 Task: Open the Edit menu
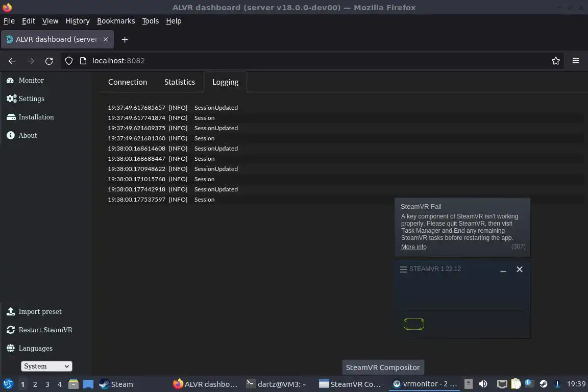(x=29, y=21)
